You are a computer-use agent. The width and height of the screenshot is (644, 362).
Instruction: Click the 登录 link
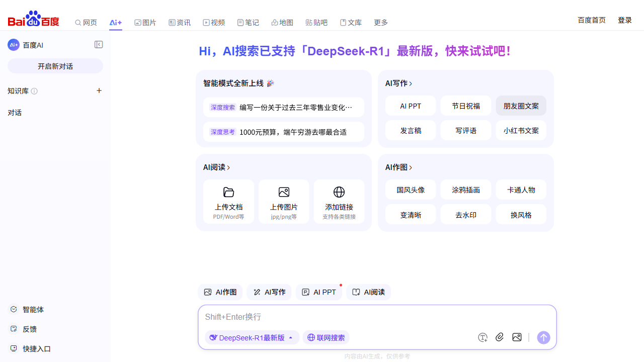pyautogui.click(x=625, y=20)
